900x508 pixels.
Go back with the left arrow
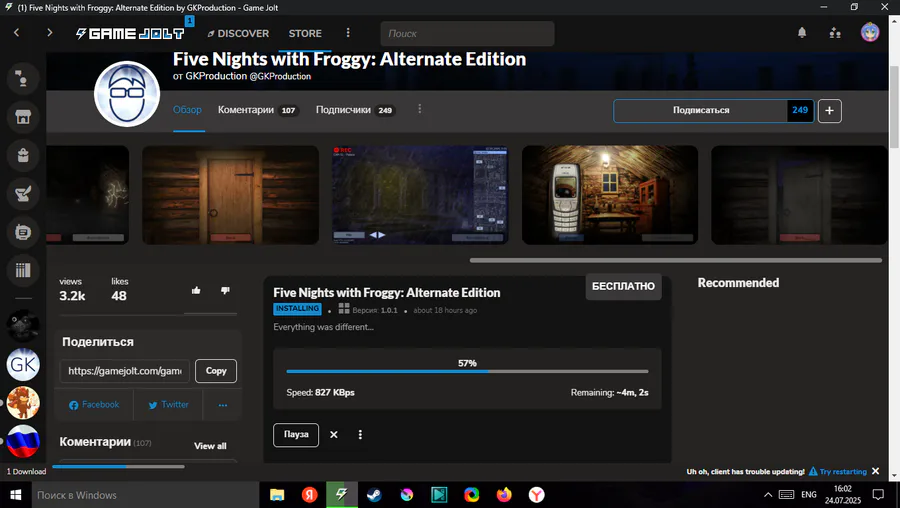click(x=17, y=33)
